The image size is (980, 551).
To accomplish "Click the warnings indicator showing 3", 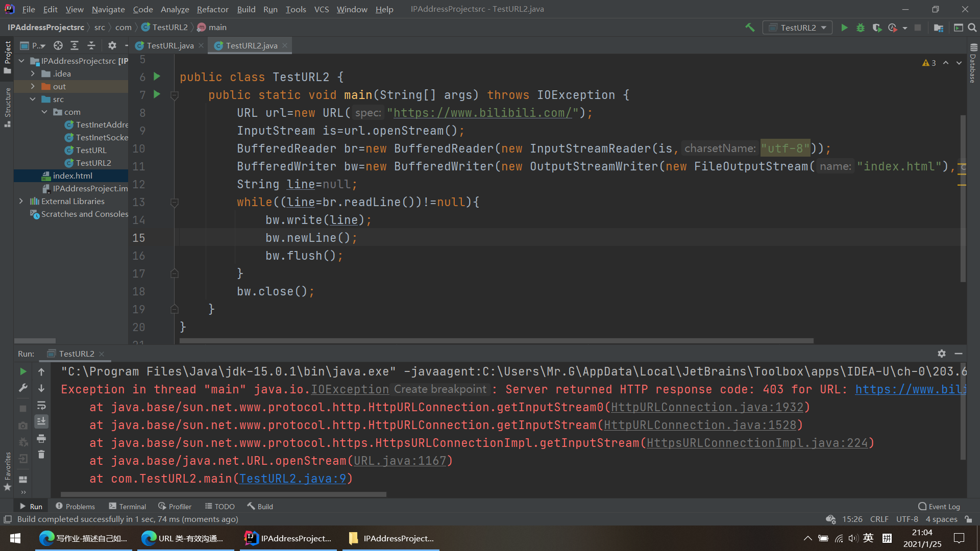I will point(929,63).
